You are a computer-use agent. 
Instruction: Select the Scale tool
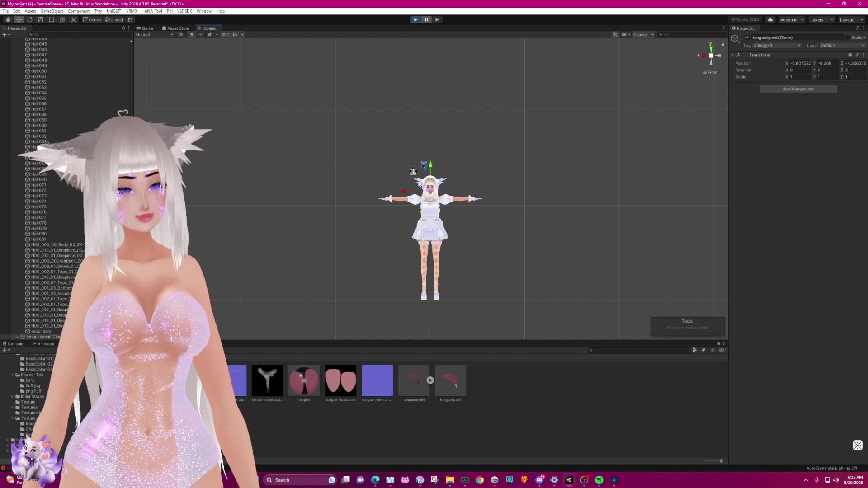pos(41,20)
